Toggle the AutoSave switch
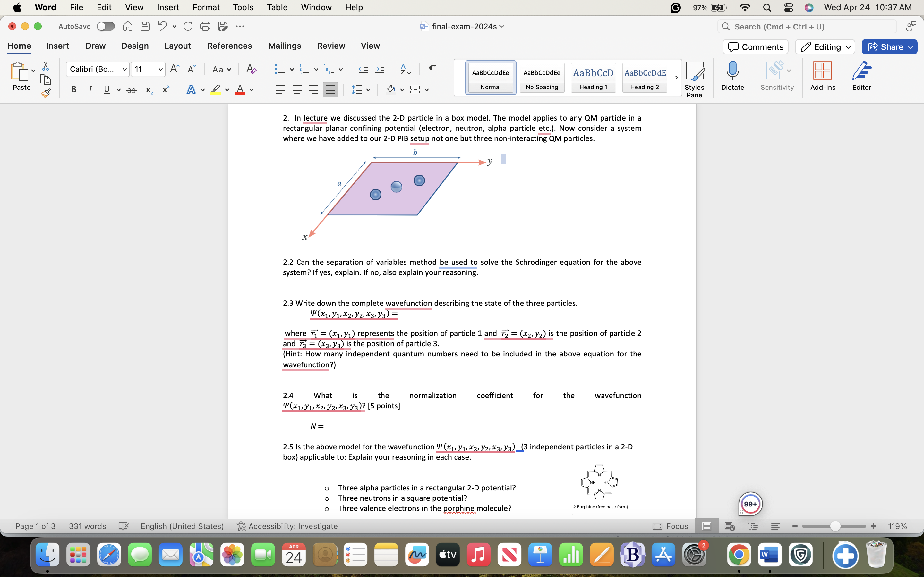 pos(106,26)
